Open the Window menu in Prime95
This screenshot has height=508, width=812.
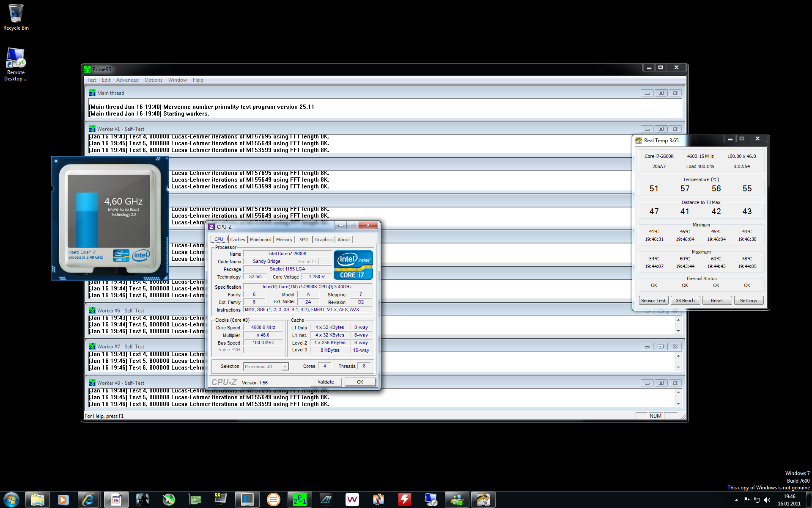[177, 80]
